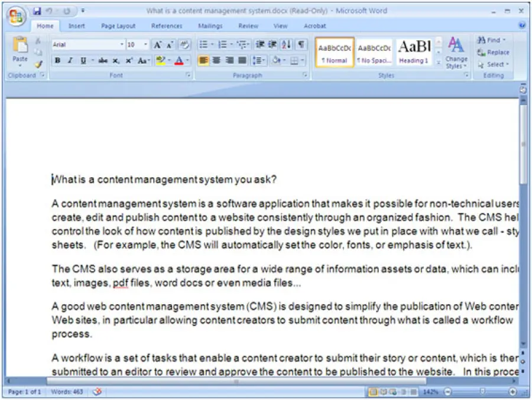Toggle show/hide paragraph marks
The width and height of the screenshot is (532, 400).
(x=301, y=45)
